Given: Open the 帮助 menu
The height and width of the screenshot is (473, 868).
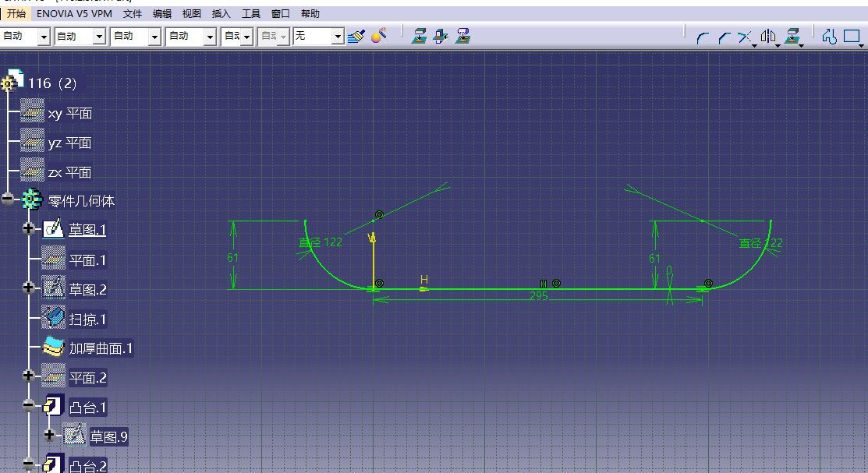Looking at the screenshot, I should (310, 13).
